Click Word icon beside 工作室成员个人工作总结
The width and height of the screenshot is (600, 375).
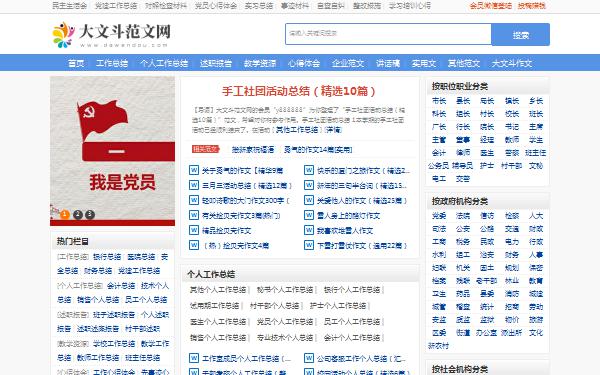point(194,358)
